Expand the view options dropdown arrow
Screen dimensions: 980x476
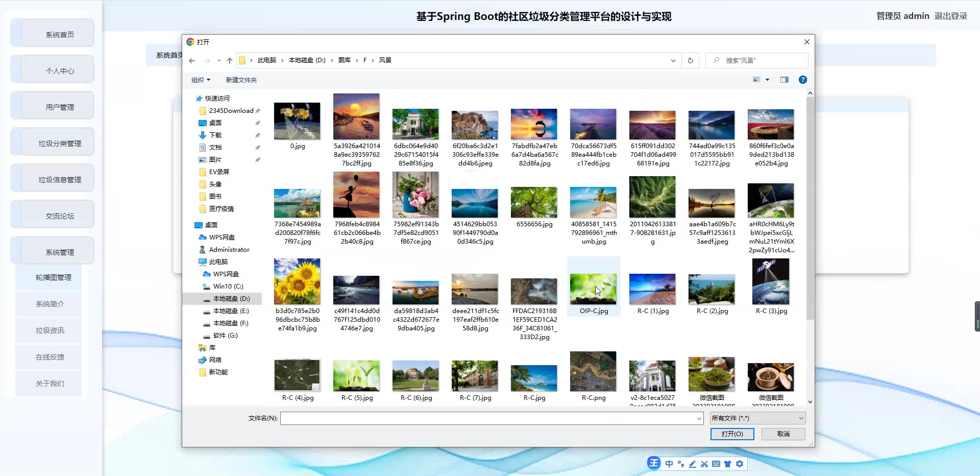[x=767, y=80]
